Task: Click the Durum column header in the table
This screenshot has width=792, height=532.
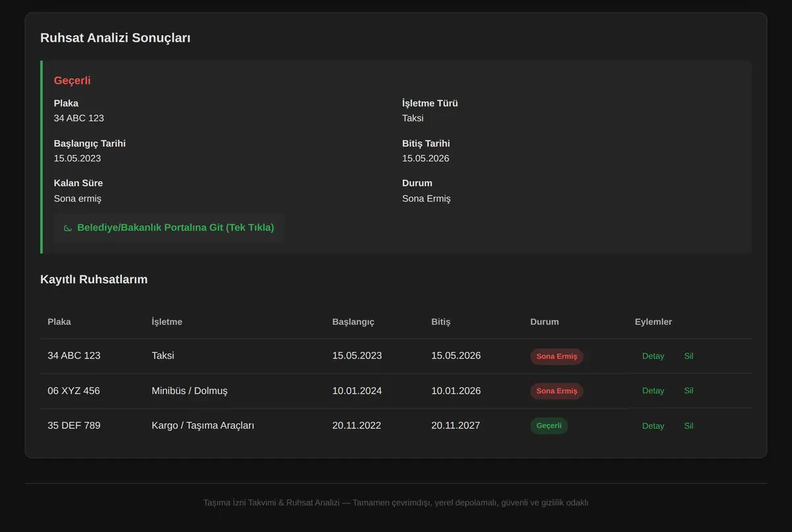Action: [x=544, y=322]
